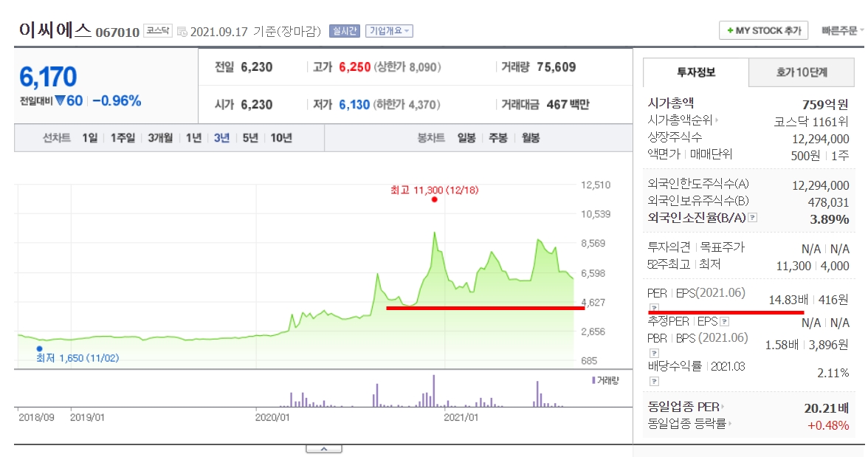
Task: Open the 동일업종 PER link
Action: pos(685,407)
